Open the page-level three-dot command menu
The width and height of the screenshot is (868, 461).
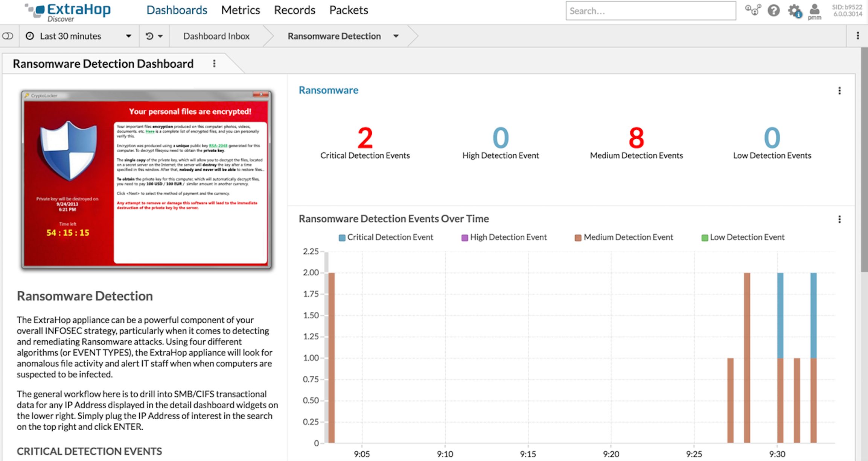pos(858,36)
